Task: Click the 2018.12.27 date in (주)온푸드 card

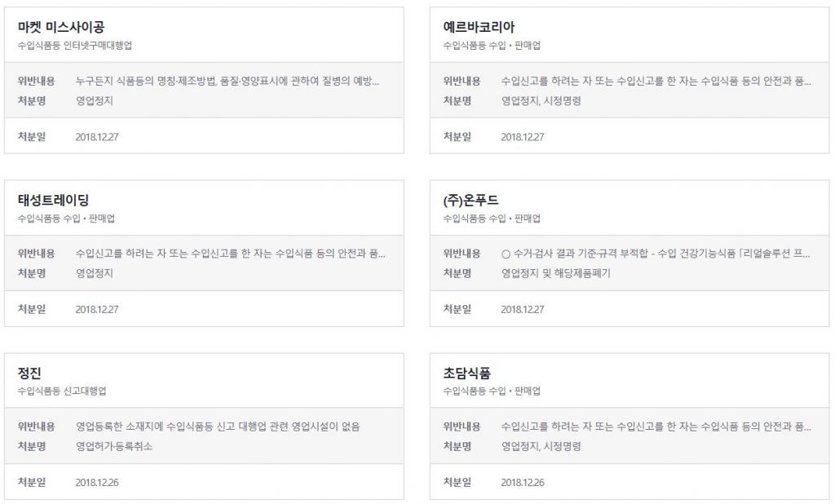Action: click(x=522, y=309)
